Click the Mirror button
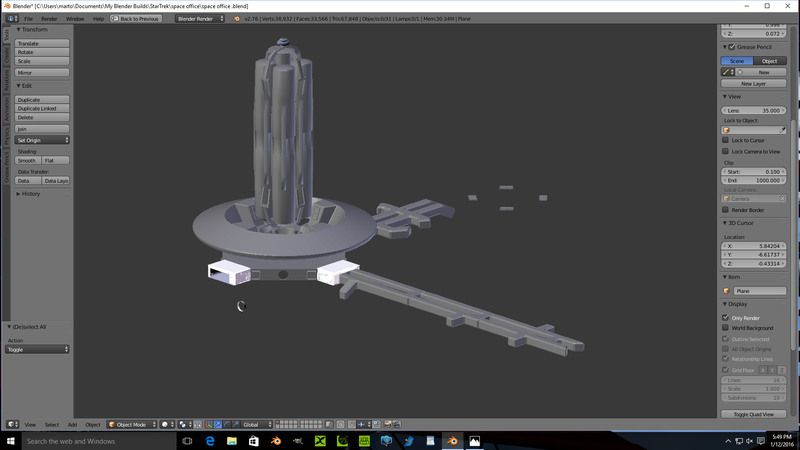800x450 pixels. tap(42, 72)
